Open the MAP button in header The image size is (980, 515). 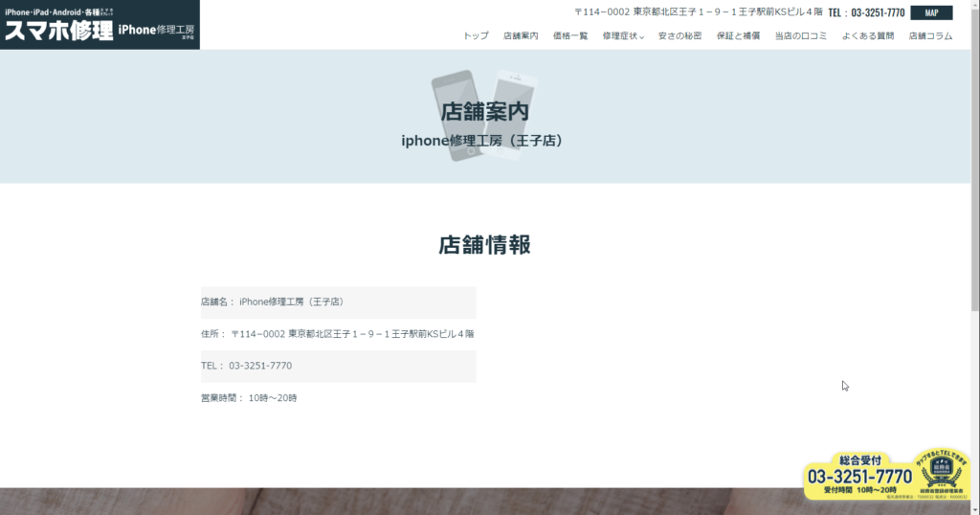(931, 12)
